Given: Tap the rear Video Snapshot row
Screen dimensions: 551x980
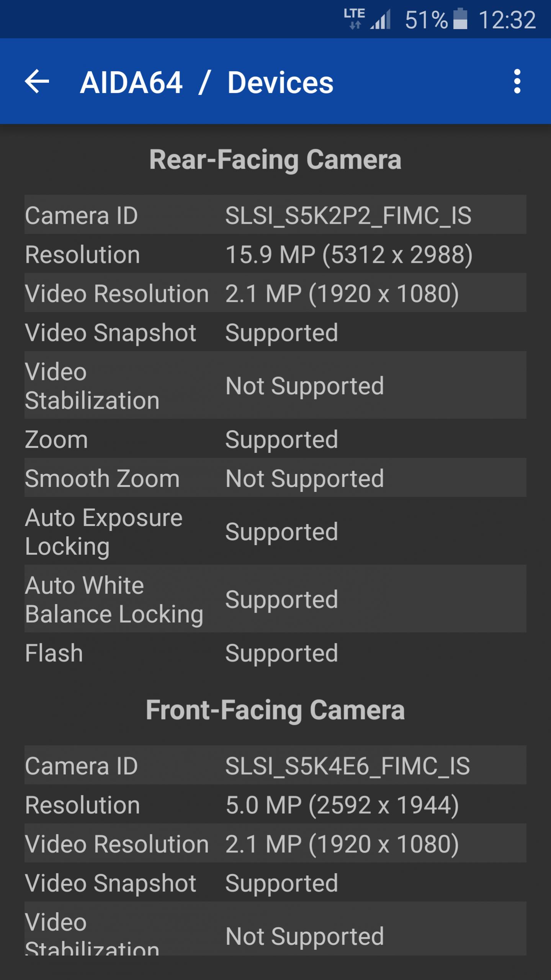Looking at the screenshot, I should coord(275,332).
